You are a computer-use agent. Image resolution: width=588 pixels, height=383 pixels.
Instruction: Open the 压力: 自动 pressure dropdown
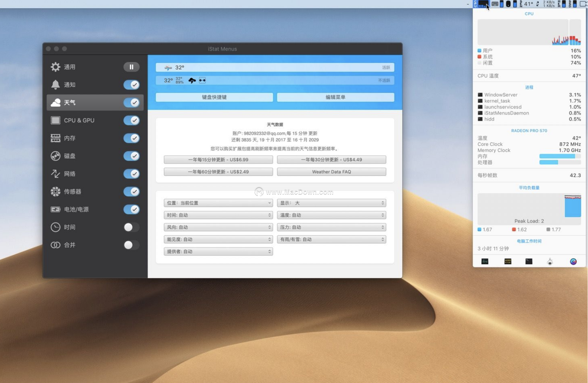[x=331, y=227]
